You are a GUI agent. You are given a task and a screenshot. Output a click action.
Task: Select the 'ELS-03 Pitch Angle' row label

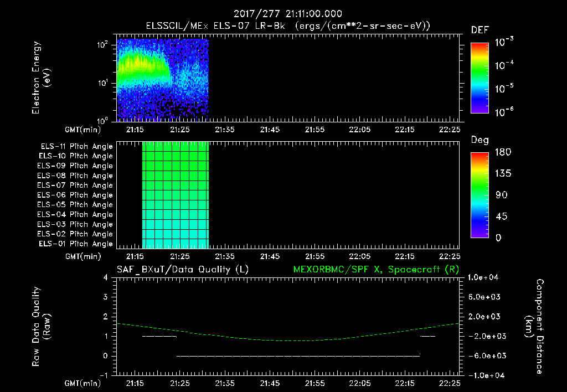click(x=75, y=225)
